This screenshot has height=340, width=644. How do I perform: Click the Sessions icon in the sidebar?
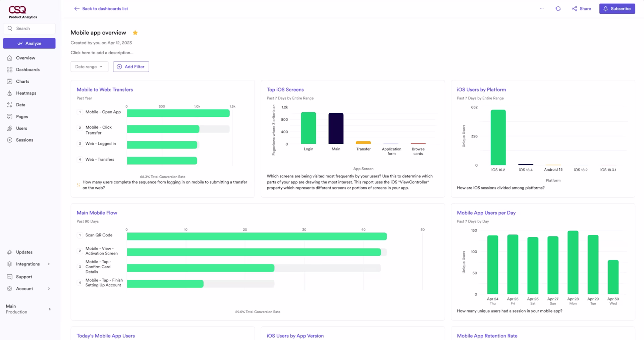10,140
